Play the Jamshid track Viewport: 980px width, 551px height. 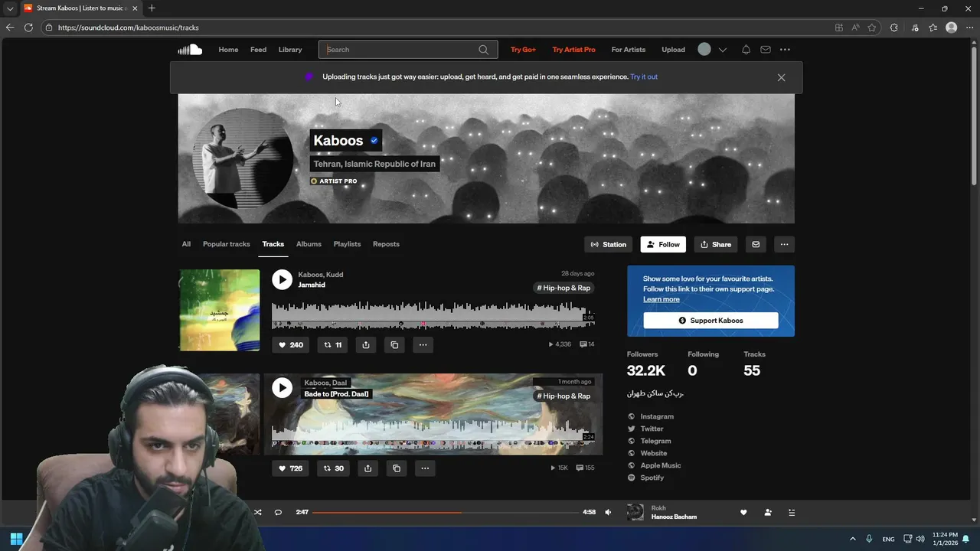(283, 280)
